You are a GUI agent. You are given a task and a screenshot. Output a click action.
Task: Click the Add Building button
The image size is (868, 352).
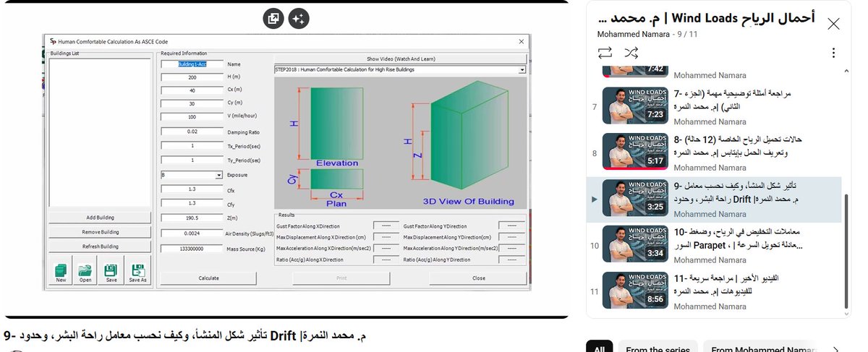[100, 217]
